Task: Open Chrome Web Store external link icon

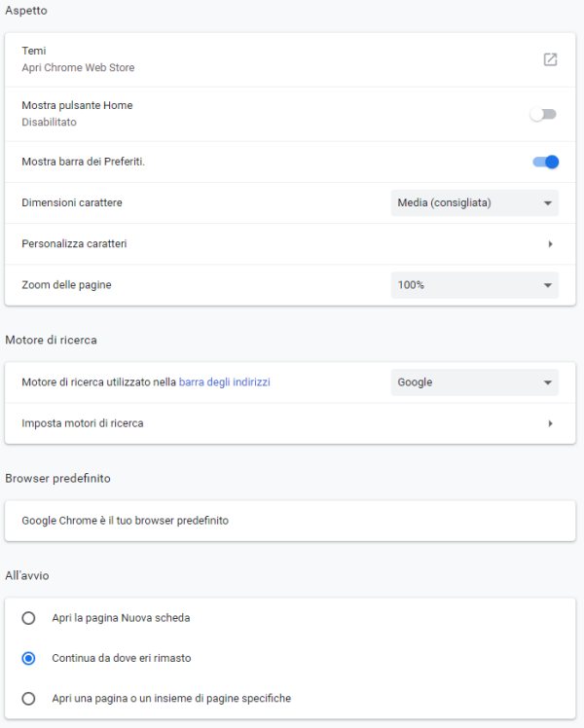Action: [550, 59]
